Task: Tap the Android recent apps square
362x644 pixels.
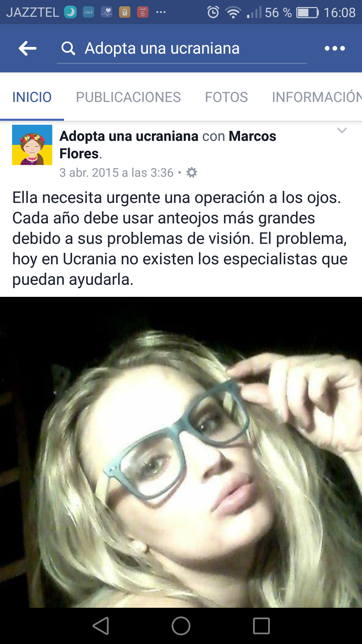Action: coord(261,626)
